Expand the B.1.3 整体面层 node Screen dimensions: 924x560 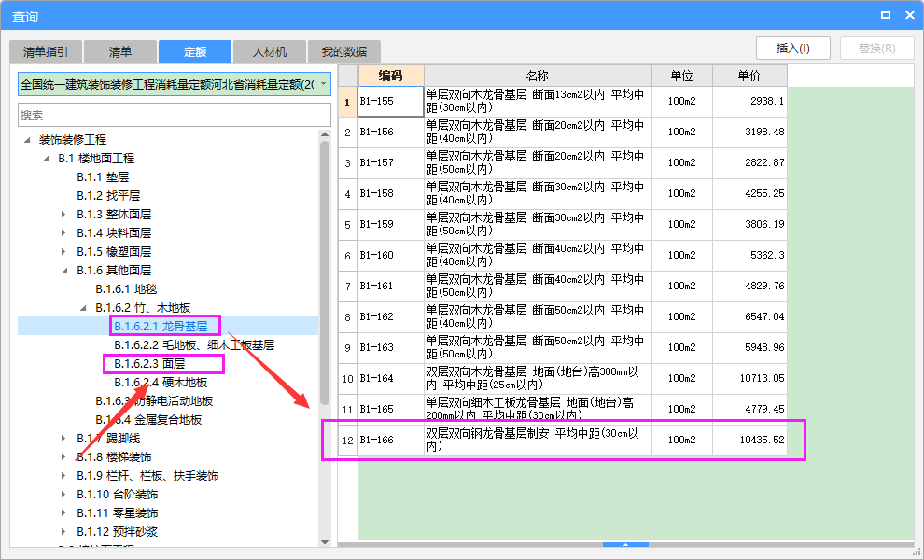(x=63, y=215)
